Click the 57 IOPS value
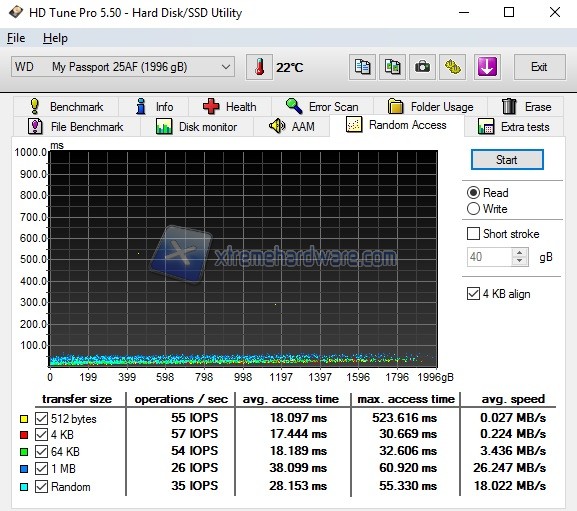This screenshot has width=577, height=511. [x=194, y=434]
